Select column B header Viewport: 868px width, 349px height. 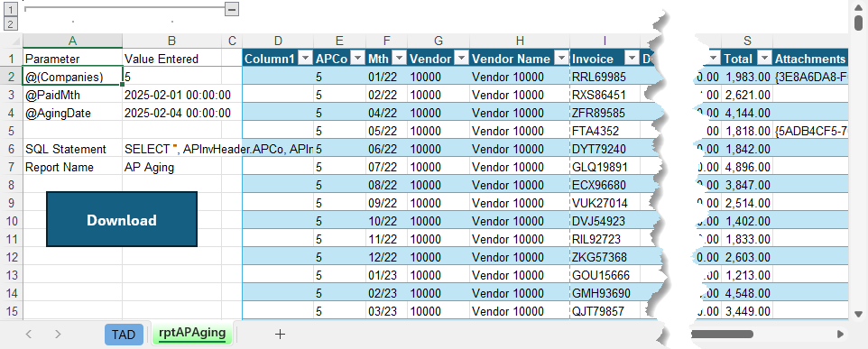(172, 41)
